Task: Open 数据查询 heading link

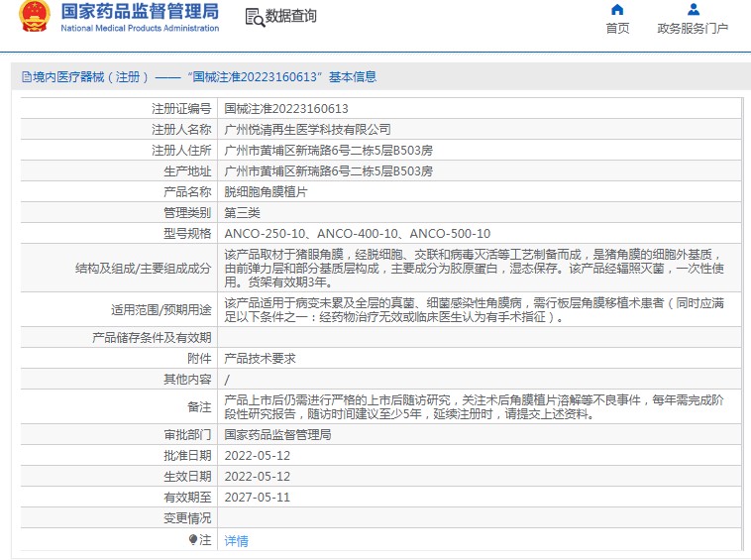Action: click(x=291, y=16)
